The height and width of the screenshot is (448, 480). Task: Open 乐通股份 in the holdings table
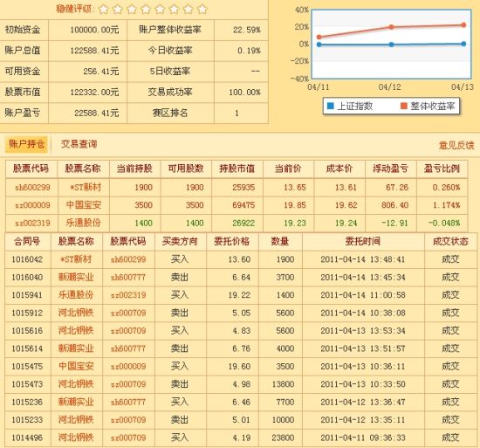point(83,223)
